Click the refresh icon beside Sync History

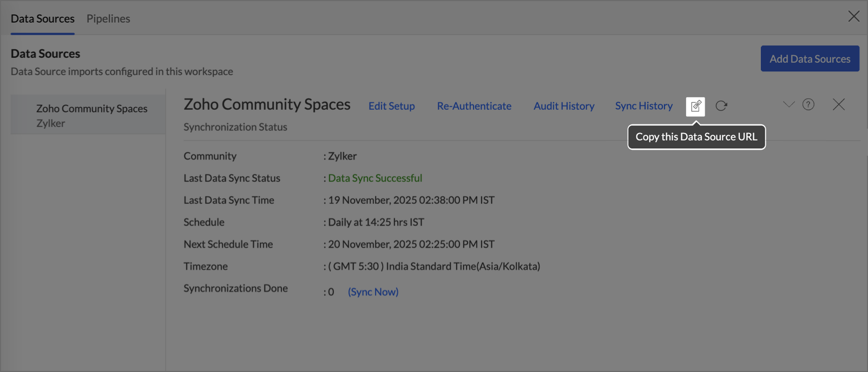pyautogui.click(x=721, y=106)
